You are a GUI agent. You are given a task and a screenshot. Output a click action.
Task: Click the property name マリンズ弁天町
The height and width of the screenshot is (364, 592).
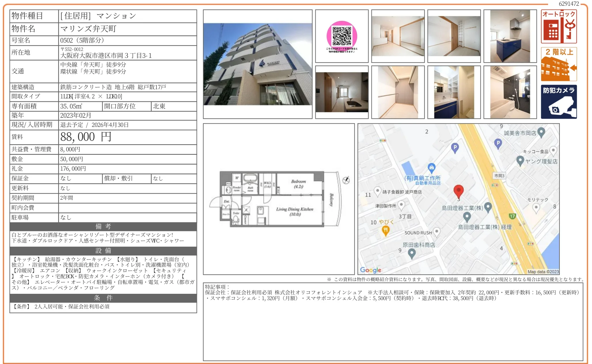(x=88, y=29)
